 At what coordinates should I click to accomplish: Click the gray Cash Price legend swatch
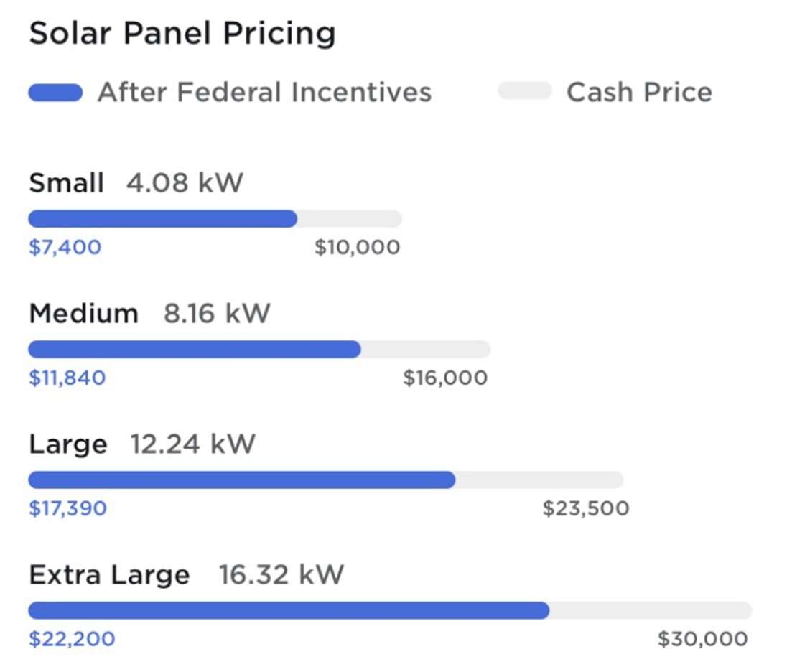525,91
